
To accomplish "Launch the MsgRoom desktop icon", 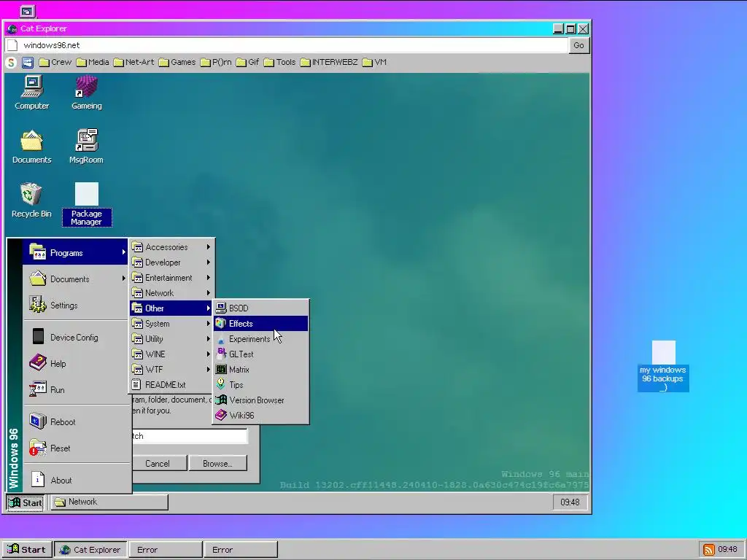I will 86,147.
